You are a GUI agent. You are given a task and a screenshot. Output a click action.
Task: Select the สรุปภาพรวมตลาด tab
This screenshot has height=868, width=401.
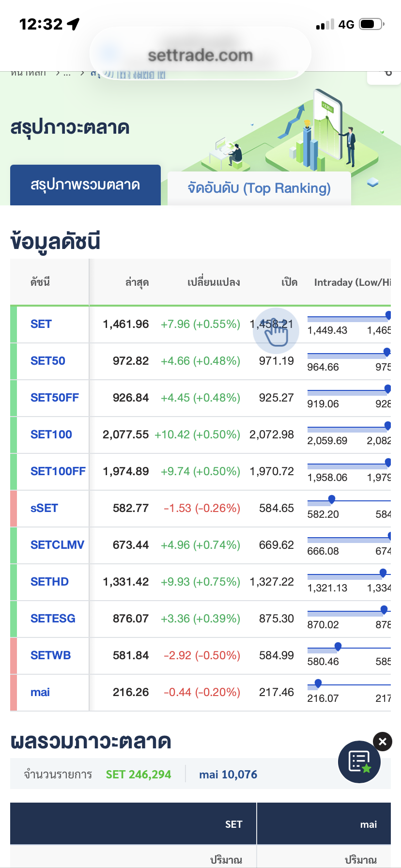click(x=85, y=185)
